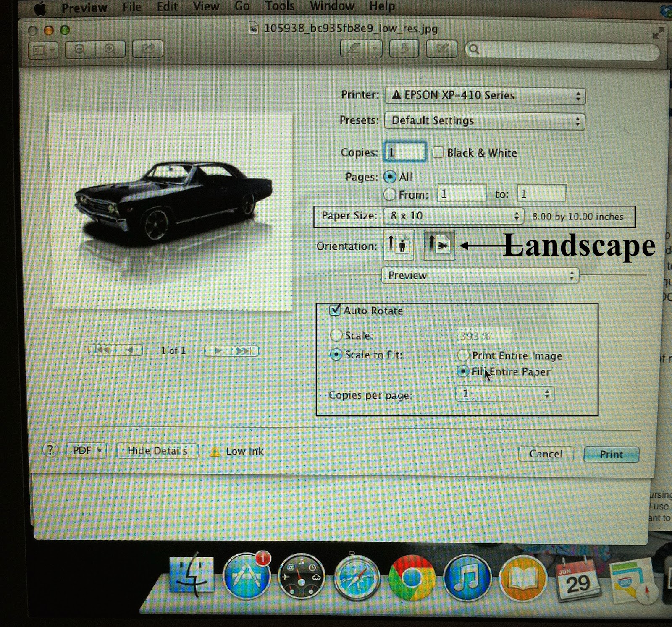
Task: Click the highlight pen toolbar button
Action: pos(354,49)
